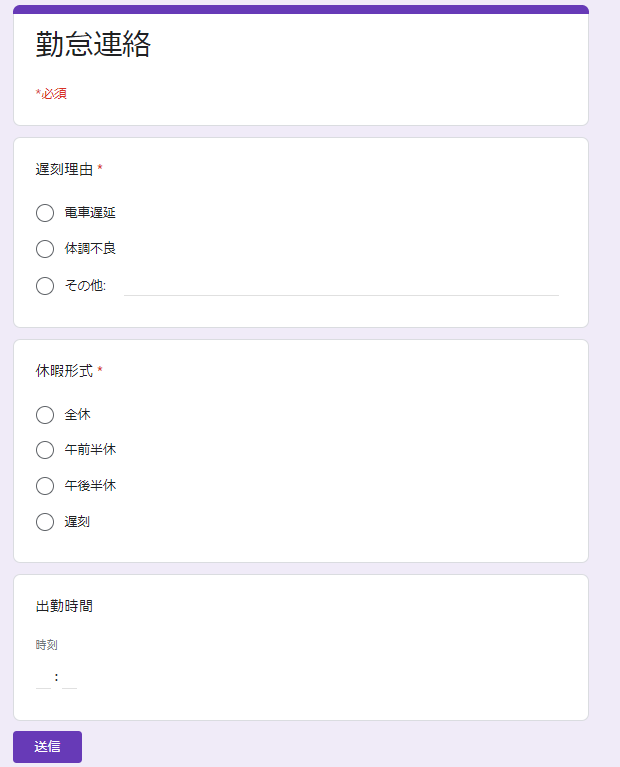The image size is (620, 767).
Task: Focus the minute field under 時刻
Action: point(69,679)
